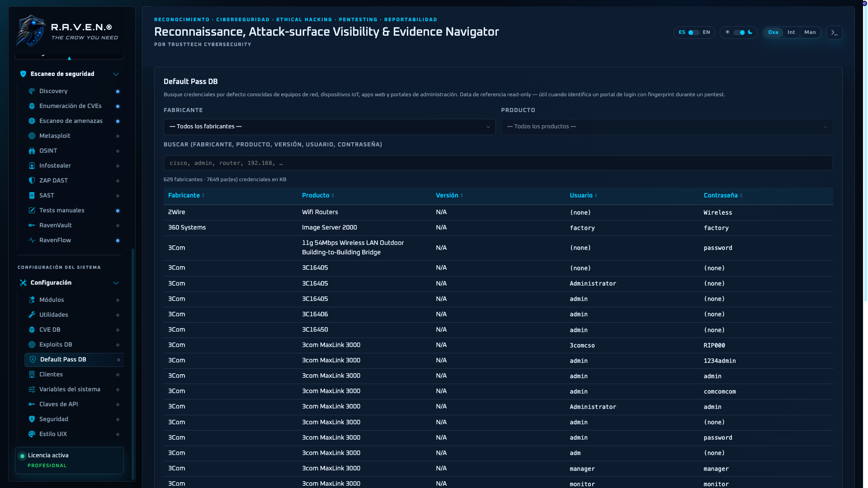Toggle the Infostealer status dot
The image size is (868, 488).
(118, 166)
